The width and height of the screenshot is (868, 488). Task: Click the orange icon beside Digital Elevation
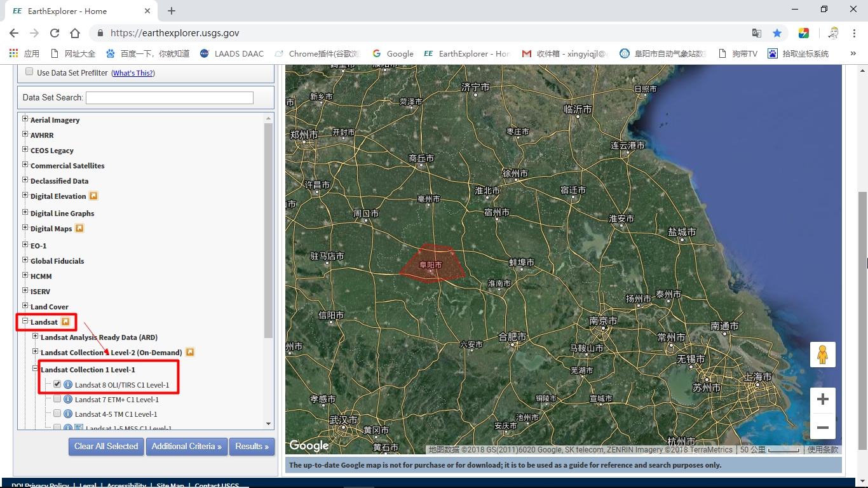[93, 196]
